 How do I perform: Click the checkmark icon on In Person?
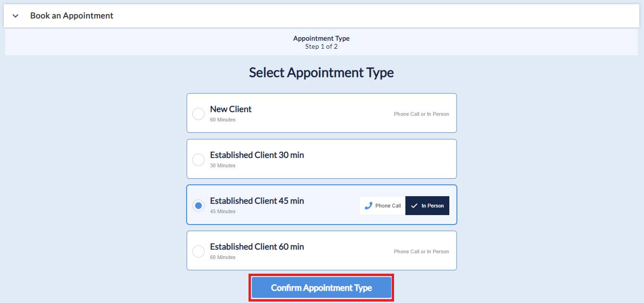point(414,206)
